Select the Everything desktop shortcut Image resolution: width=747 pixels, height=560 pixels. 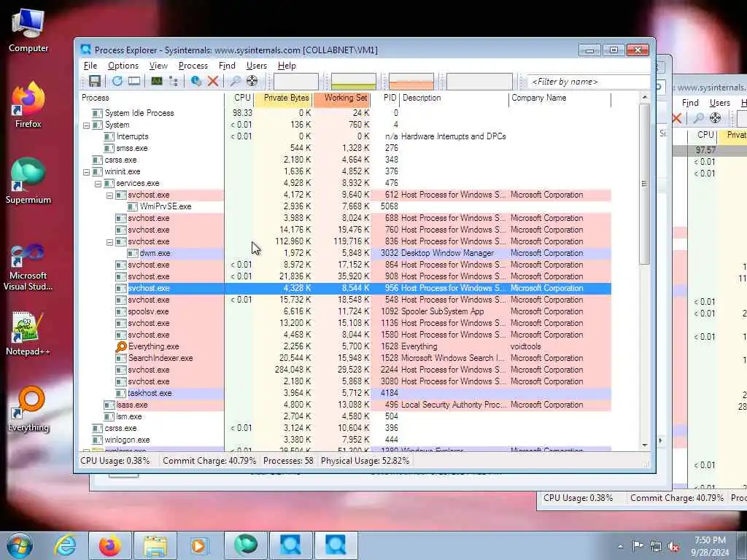28,409
